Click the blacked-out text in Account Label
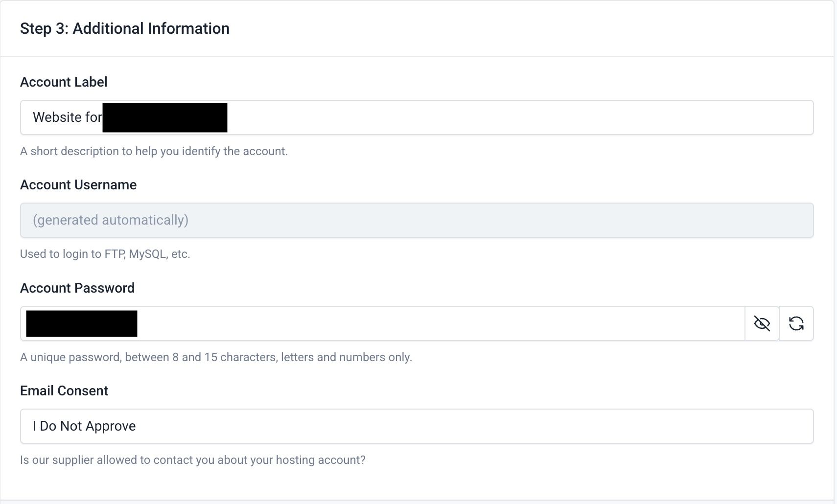This screenshot has width=837, height=504. (165, 117)
